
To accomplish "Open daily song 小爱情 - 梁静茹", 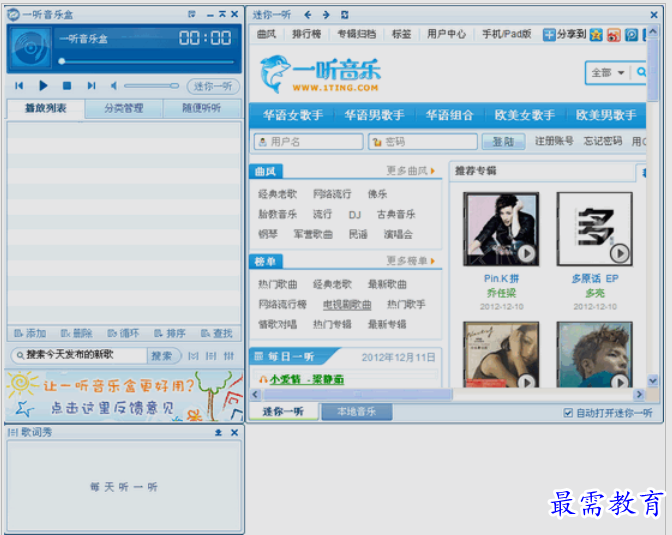I will [x=306, y=379].
